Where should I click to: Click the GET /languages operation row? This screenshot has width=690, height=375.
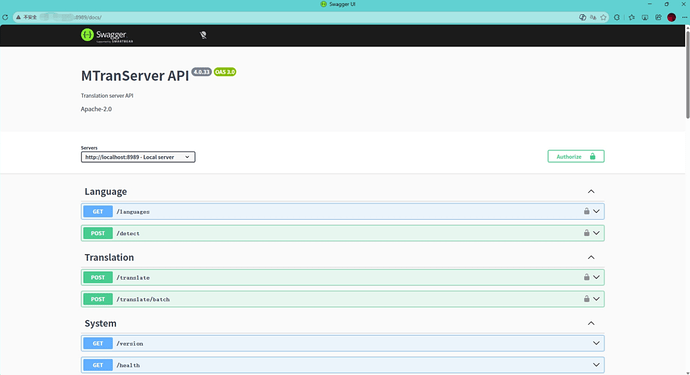pyautogui.click(x=342, y=211)
